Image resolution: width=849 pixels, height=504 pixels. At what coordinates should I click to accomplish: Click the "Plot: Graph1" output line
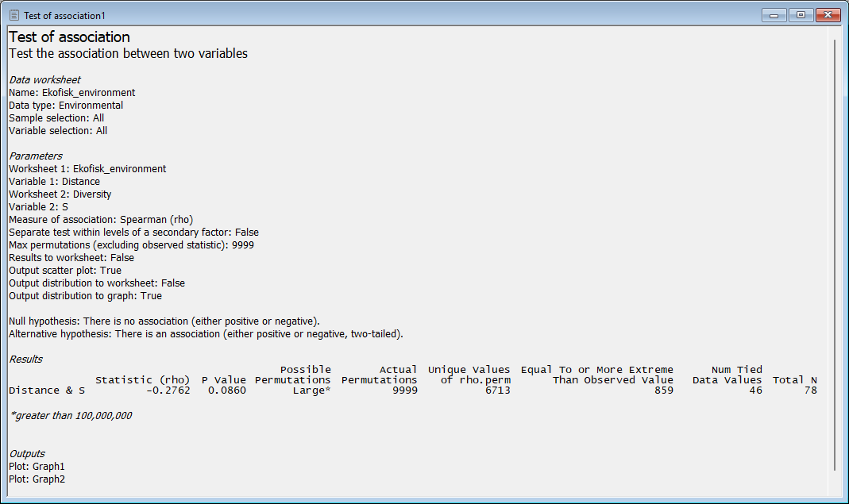point(37,467)
